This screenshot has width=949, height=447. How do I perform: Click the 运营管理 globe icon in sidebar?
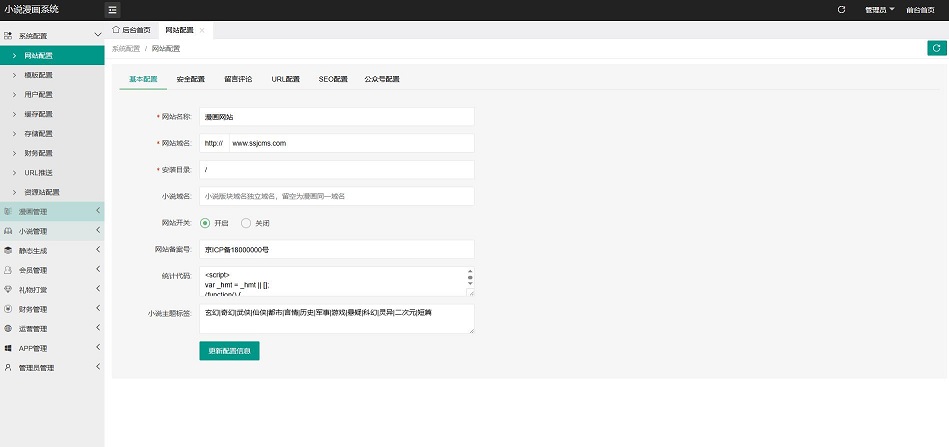[8, 328]
